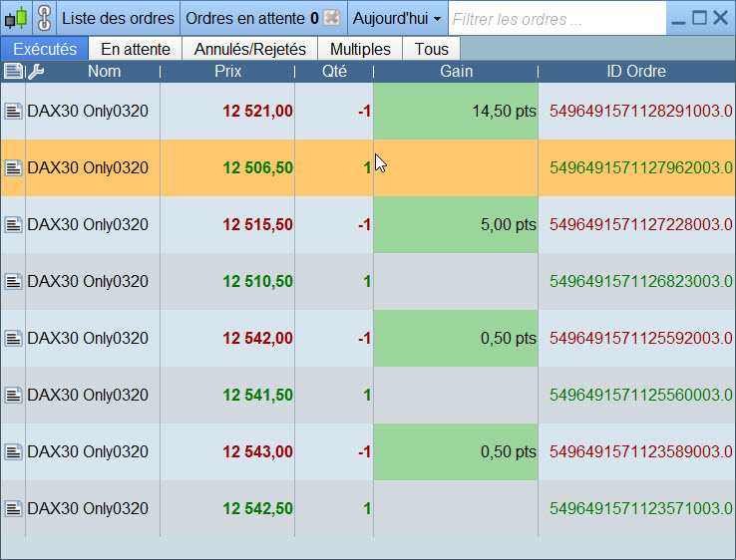This screenshot has width=736, height=560.
Task: Open details icon for order at 12 515,50
Action: click(13, 224)
